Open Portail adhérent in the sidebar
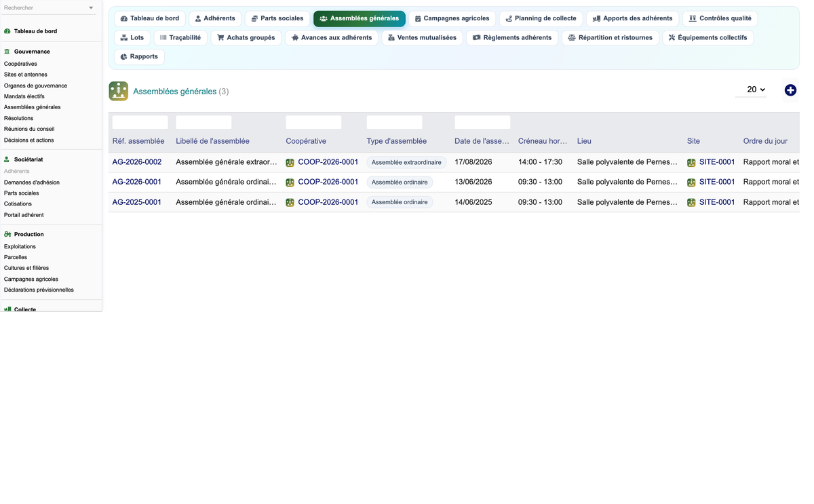The height and width of the screenshot is (504, 814). pos(24,215)
